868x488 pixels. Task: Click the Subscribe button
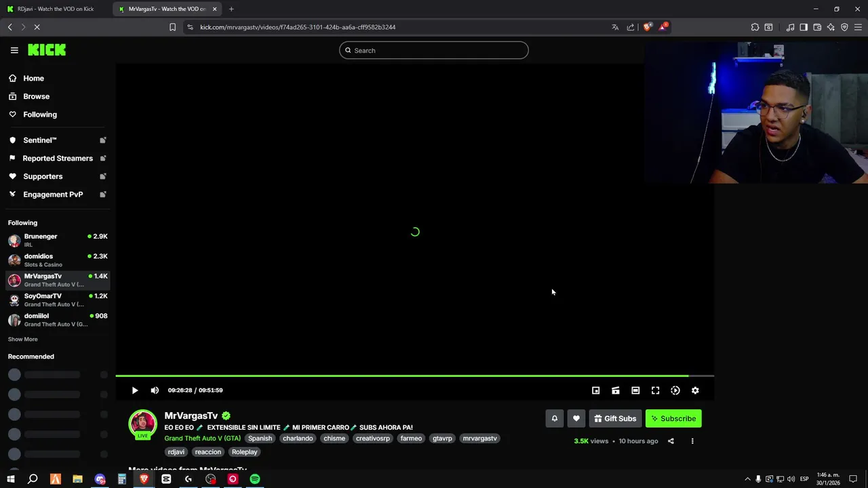pyautogui.click(x=673, y=418)
